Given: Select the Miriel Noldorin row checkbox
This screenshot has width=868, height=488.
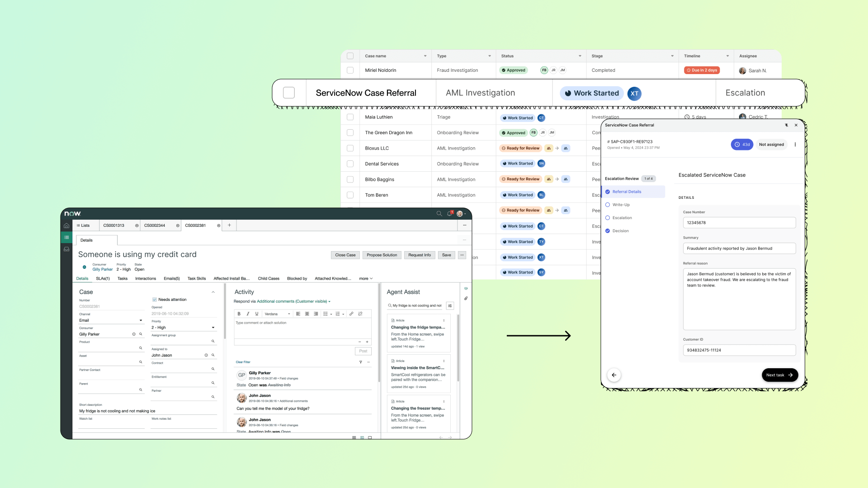Looking at the screenshot, I should pos(350,70).
